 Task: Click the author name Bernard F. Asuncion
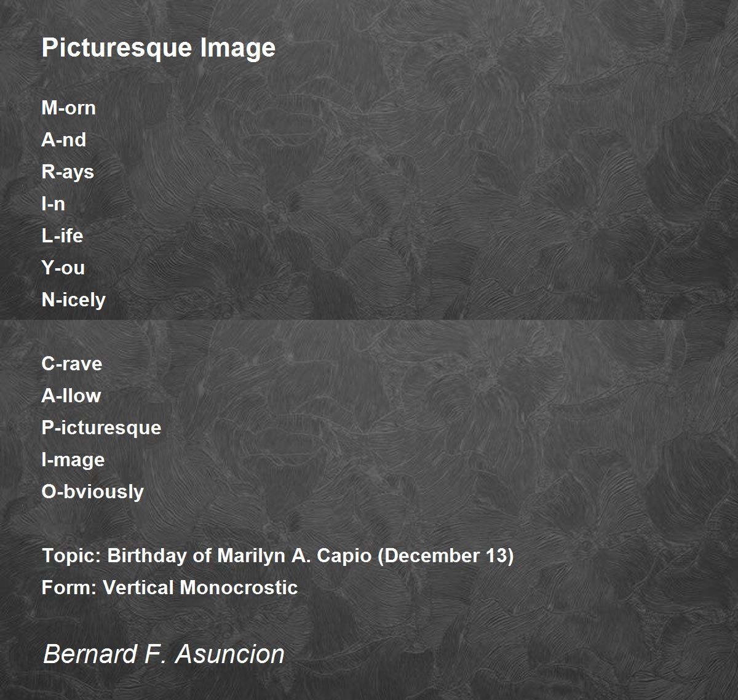click(164, 653)
